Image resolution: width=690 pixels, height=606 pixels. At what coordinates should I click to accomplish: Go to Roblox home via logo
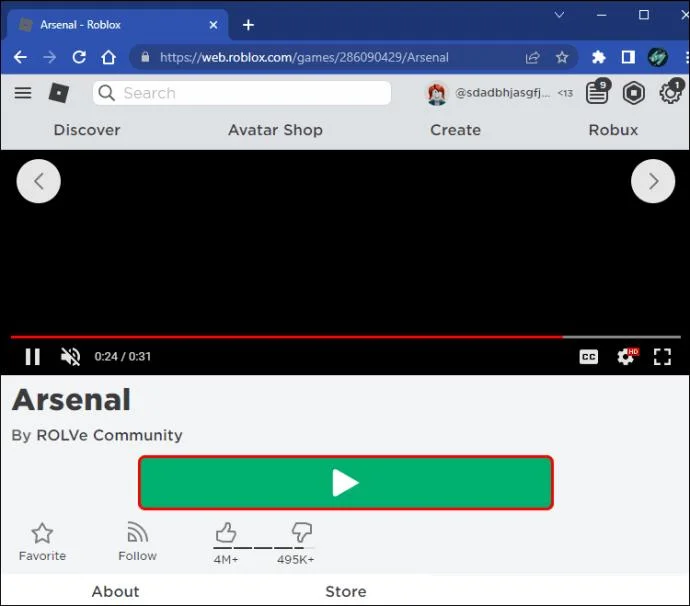tap(59, 93)
